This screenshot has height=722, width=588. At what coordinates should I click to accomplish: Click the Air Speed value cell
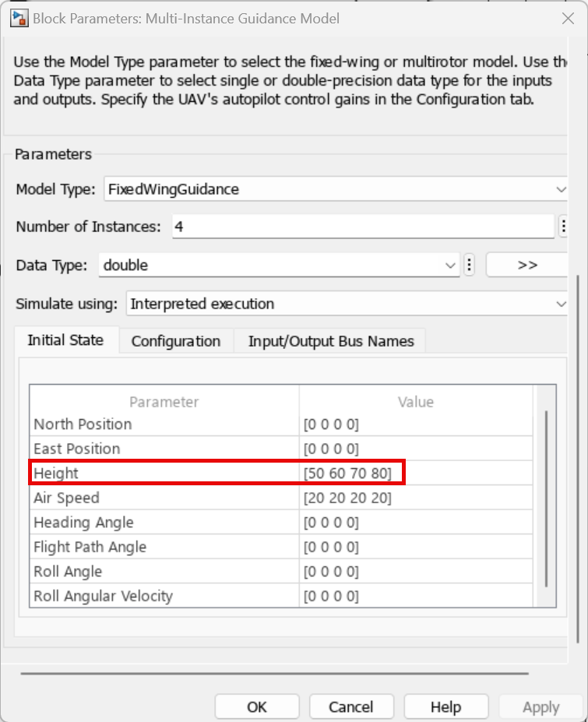(416, 498)
